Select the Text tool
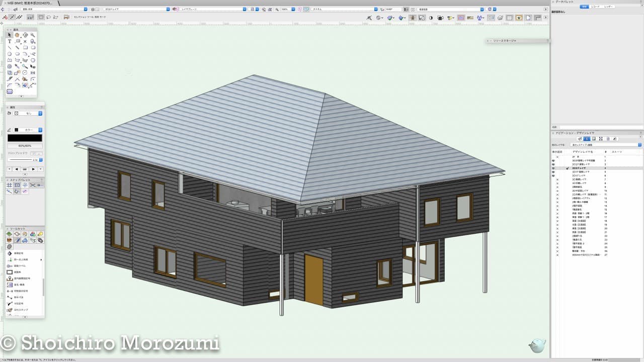The image size is (644, 362). point(10,42)
